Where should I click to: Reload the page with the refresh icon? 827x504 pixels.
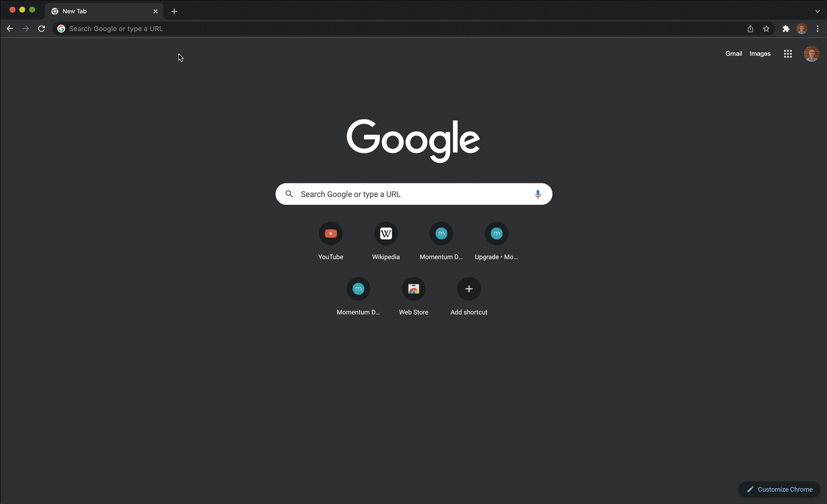pos(41,29)
